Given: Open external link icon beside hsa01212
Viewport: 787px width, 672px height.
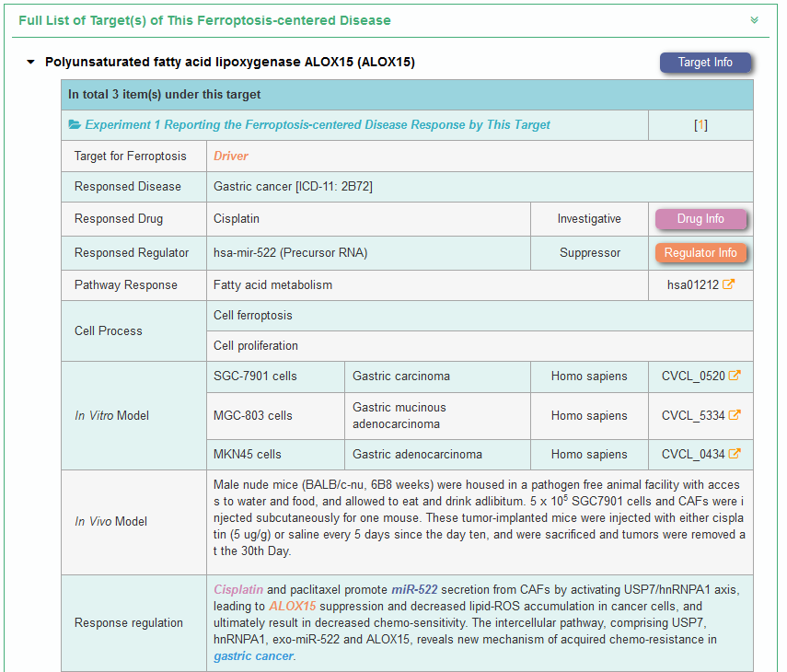Looking at the screenshot, I should coord(729,285).
